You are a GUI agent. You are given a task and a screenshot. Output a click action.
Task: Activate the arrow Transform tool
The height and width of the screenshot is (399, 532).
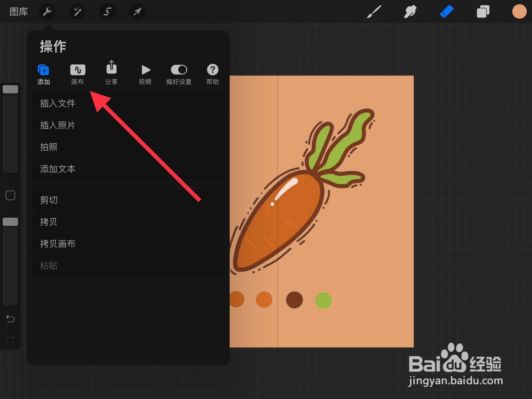click(137, 12)
